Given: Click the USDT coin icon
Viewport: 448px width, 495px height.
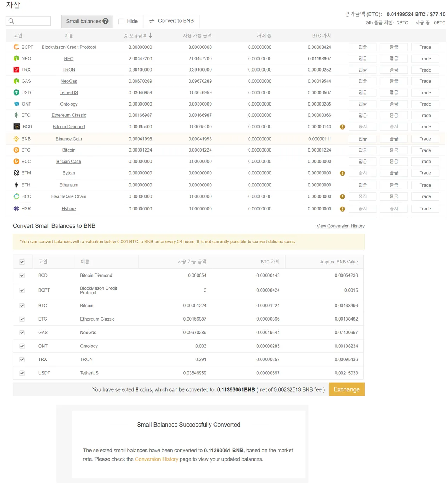Looking at the screenshot, I should (16, 92).
